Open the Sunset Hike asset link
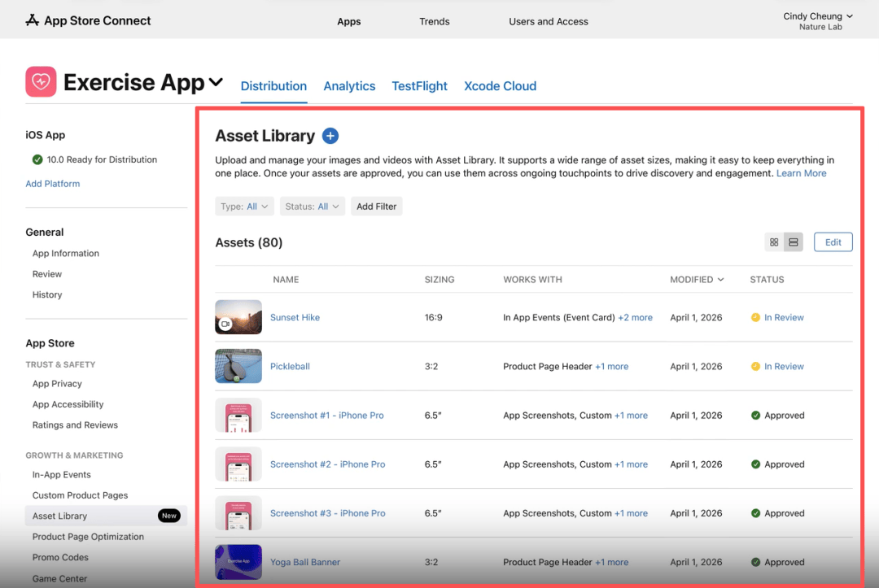Viewport: 879px width, 588px height. (x=295, y=317)
